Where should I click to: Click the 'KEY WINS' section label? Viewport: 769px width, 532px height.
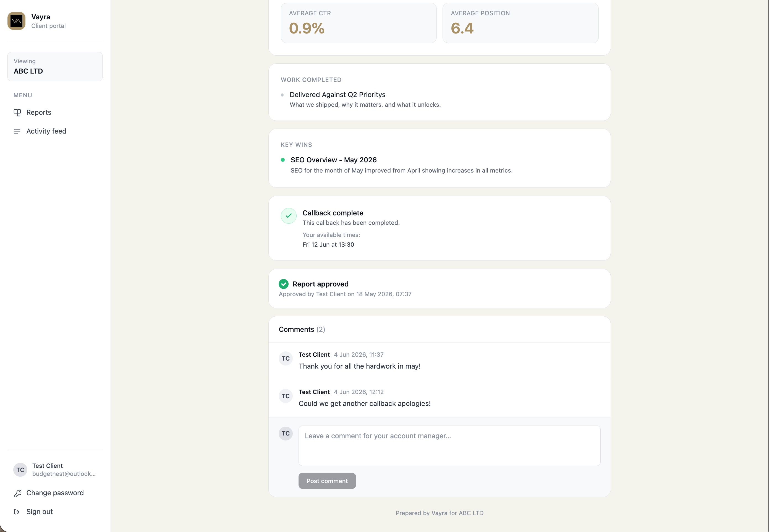[296, 145]
